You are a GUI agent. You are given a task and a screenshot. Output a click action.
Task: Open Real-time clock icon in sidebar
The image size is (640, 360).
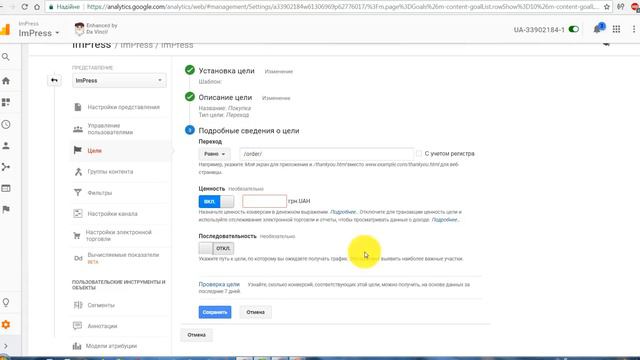click(x=6, y=124)
